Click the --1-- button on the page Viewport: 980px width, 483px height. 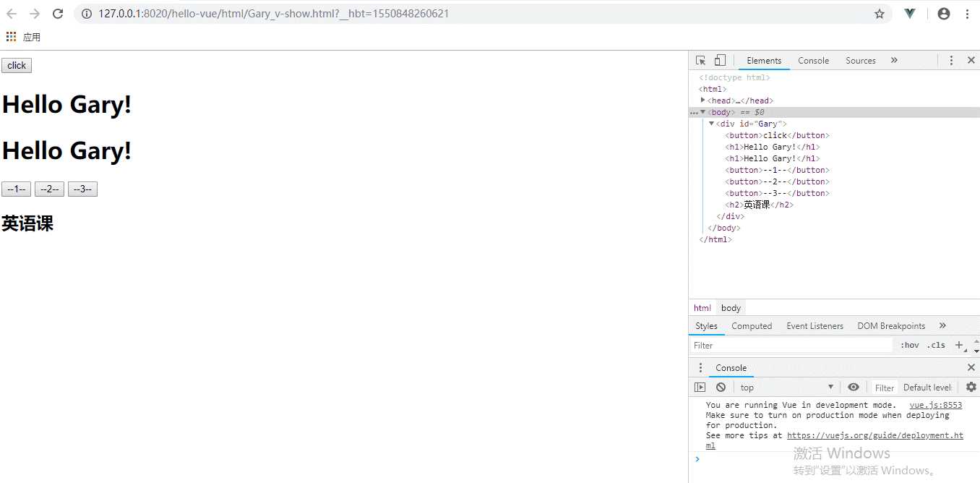pyautogui.click(x=16, y=189)
